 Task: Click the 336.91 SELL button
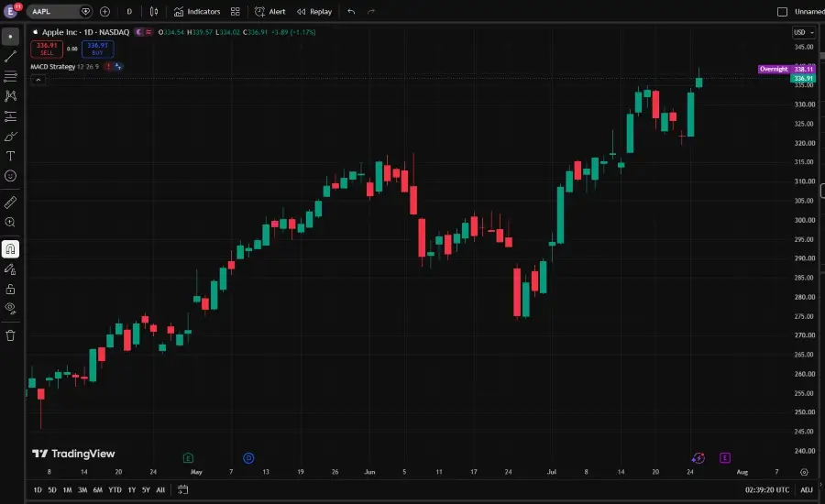(x=47, y=49)
